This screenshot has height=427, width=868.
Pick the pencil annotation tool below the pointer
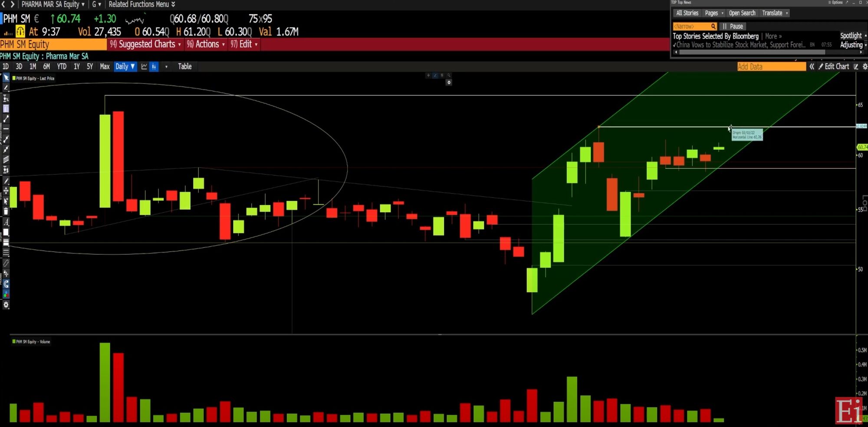[x=6, y=88]
